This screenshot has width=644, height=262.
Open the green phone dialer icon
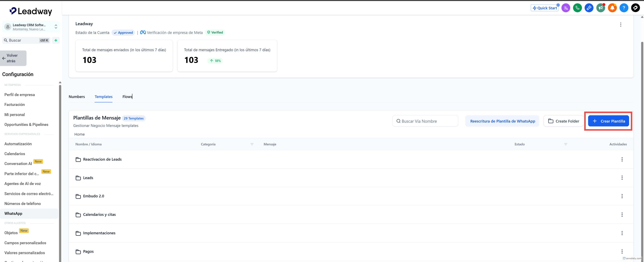coord(577,8)
